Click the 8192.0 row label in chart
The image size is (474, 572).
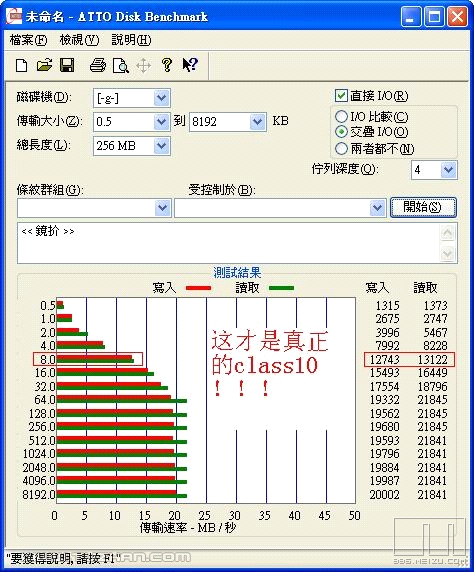point(39,495)
